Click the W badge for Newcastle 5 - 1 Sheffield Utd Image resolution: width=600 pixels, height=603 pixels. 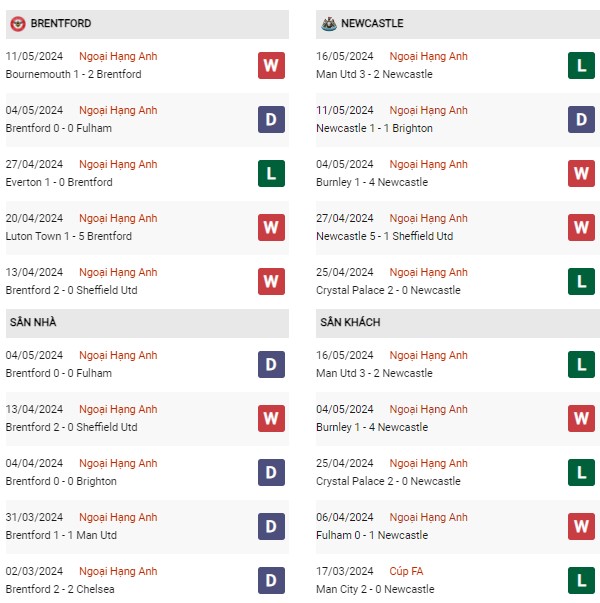(x=581, y=228)
